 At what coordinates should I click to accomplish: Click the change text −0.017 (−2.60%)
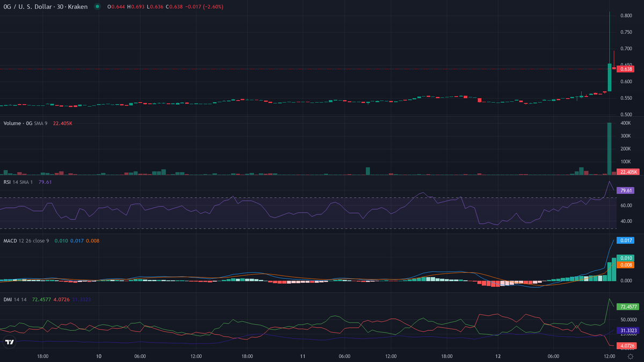click(204, 6)
